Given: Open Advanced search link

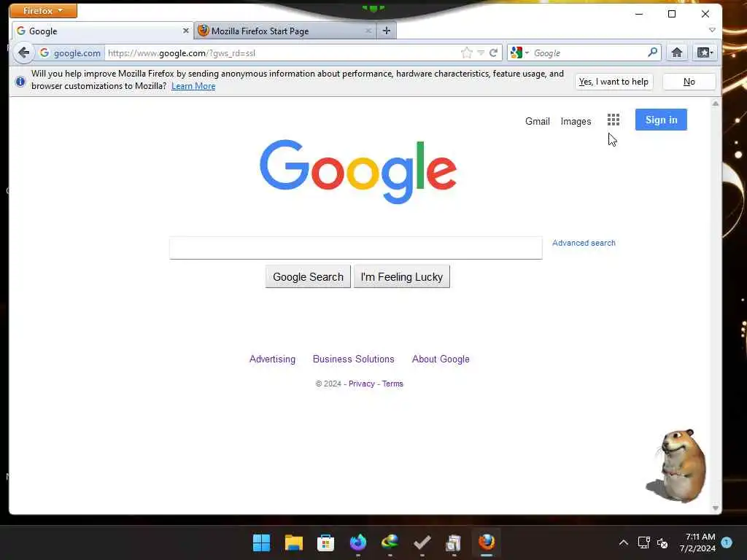Looking at the screenshot, I should 584,243.
